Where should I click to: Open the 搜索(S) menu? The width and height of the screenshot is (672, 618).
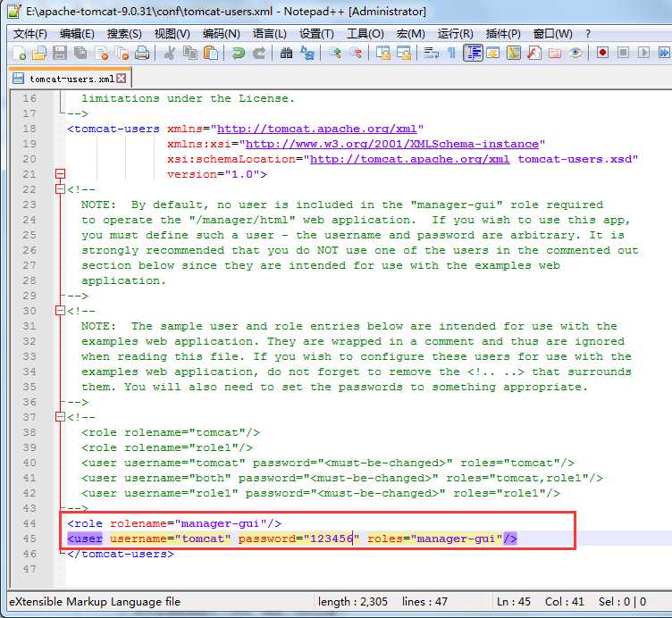click(124, 34)
